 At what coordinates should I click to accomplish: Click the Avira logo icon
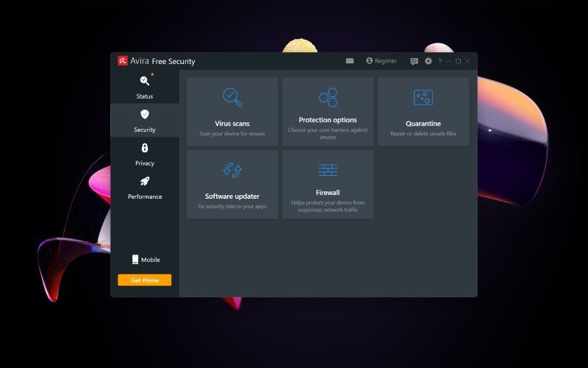tap(123, 61)
